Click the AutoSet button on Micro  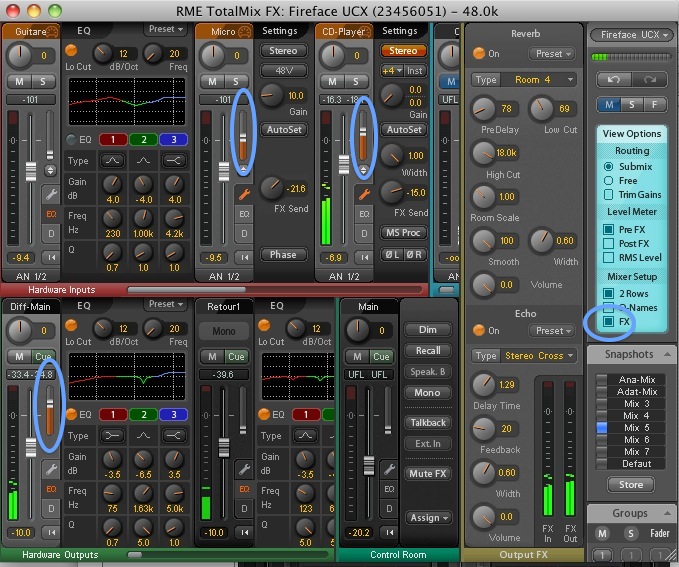[x=284, y=130]
